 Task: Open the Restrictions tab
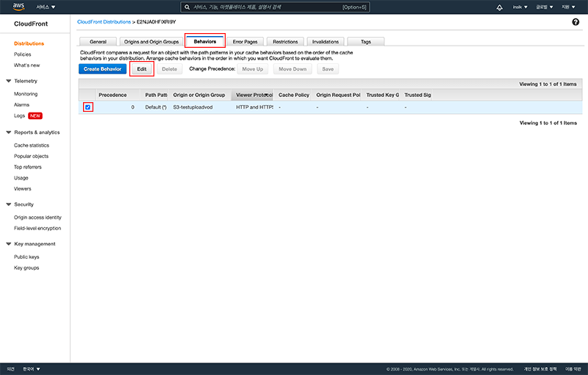(x=285, y=42)
